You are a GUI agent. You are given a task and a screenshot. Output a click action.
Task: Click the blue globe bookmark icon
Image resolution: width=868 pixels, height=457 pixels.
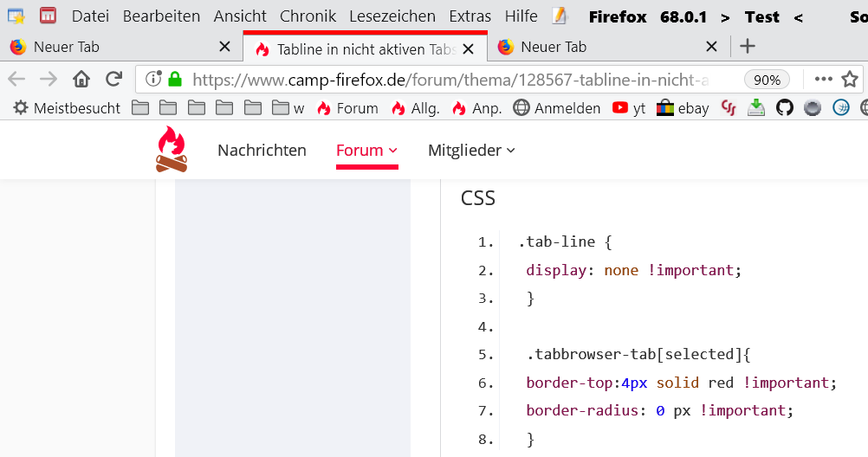point(840,107)
